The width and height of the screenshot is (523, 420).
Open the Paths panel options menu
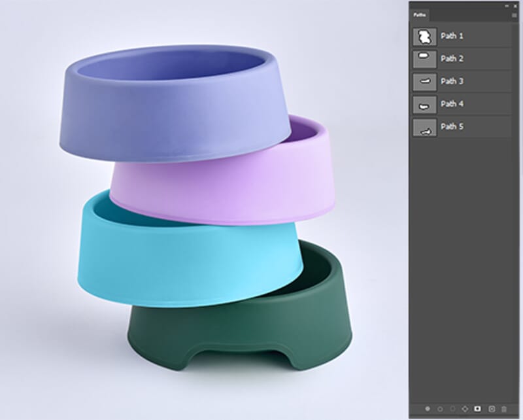pyautogui.click(x=515, y=15)
